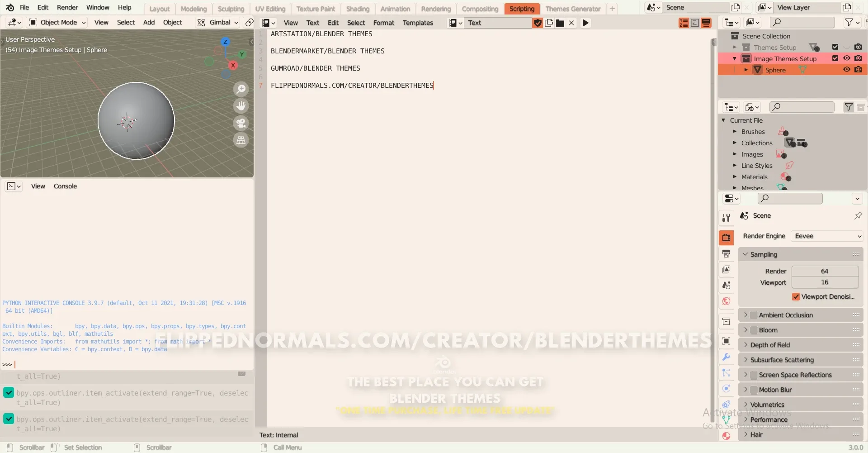This screenshot has width=868, height=453.
Task: Set the Viewport samples value to another number
Action: (825, 282)
